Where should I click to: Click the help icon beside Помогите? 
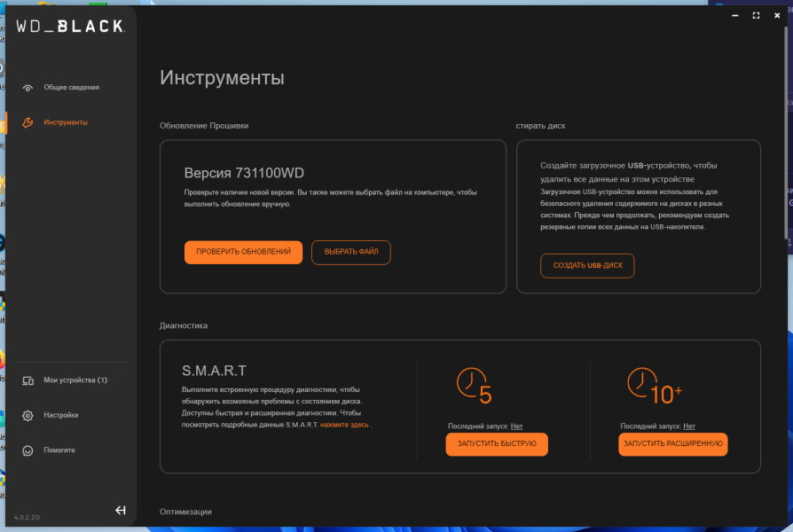[27, 450]
